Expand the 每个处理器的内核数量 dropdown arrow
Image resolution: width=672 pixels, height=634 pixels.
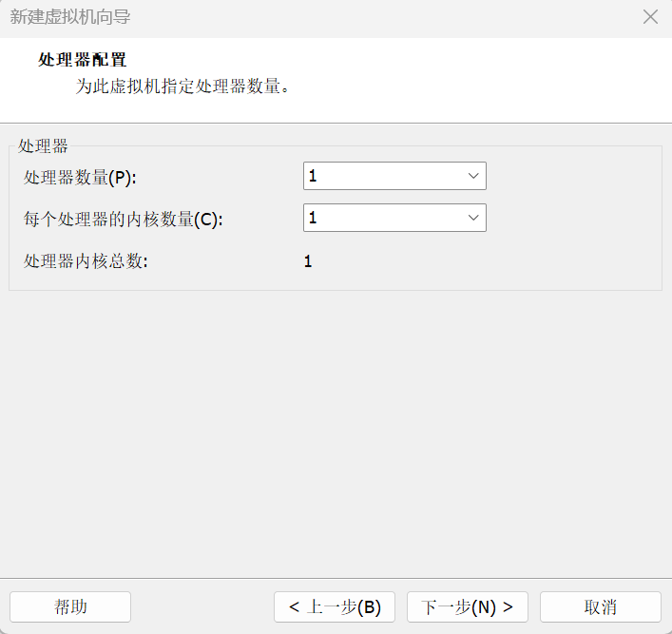pyautogui.click(x=473, y=218)
